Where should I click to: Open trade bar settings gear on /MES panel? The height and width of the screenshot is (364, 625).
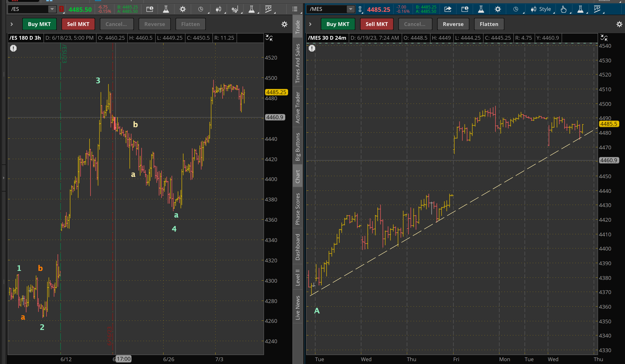[x=619, y=24]
